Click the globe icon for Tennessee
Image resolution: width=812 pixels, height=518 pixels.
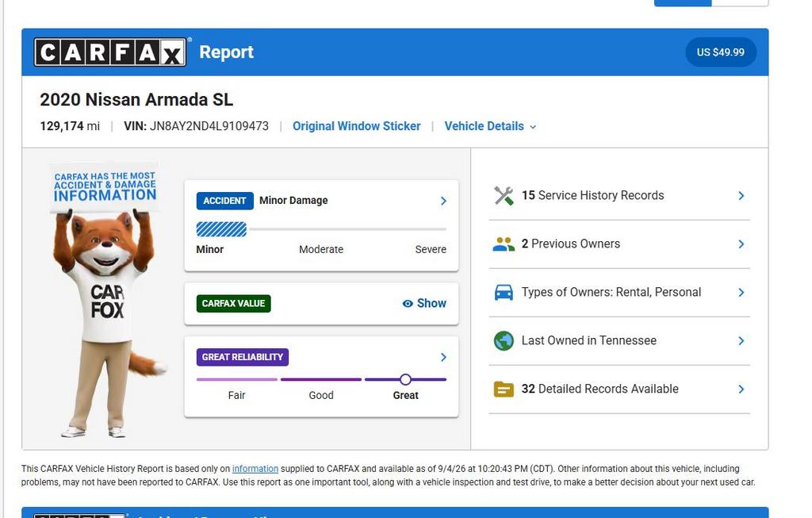[x=504, y=341]
